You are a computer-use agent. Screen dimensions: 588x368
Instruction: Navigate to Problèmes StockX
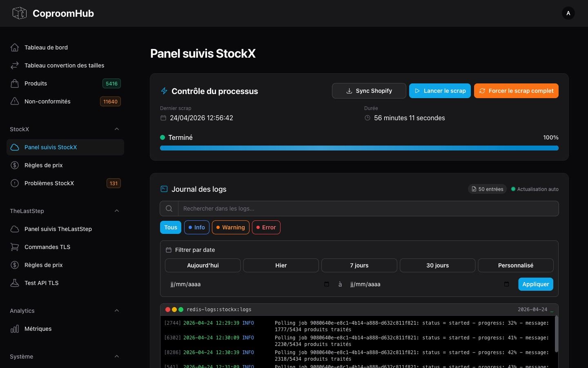pyautogui.click(x=49, y=183)
